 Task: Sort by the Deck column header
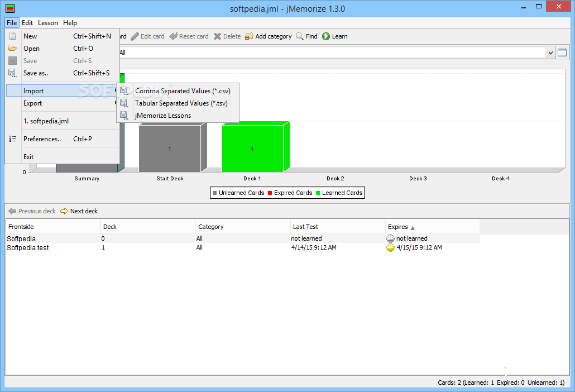point(148,227)
